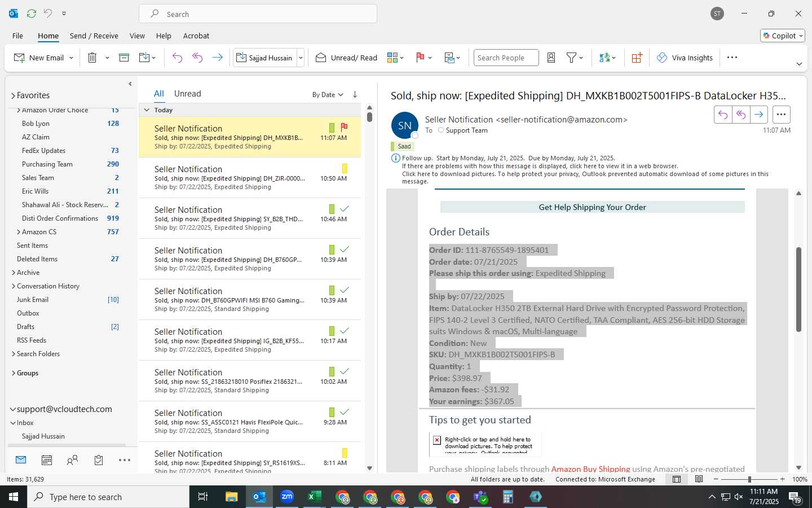Switch to Tasks view icon
The height and width of the screenshot is (508, 812).
coord(99,460)
